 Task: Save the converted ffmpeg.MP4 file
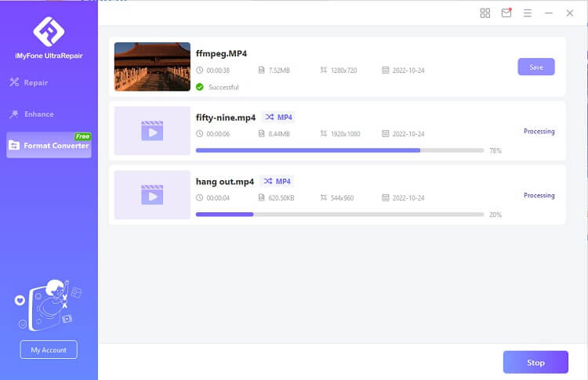(536, 67)
